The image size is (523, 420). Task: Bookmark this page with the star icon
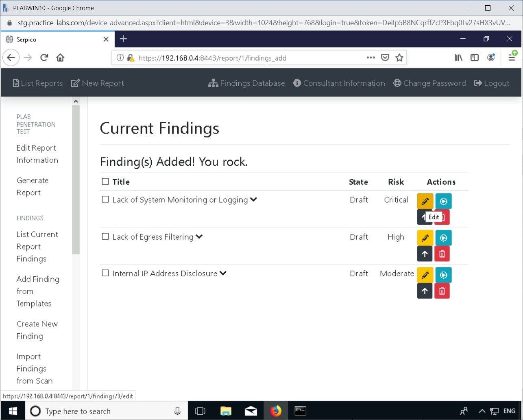click(399, 58)
